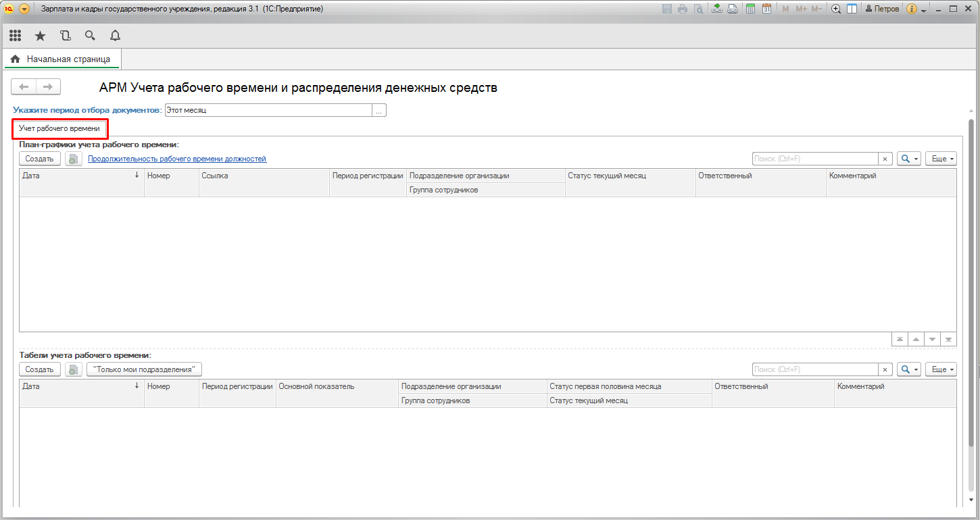This screenshot has width=980, height=520.
Task: Open "Продолжительность рабочего времени должностей" link
Action: pos(177,159)
